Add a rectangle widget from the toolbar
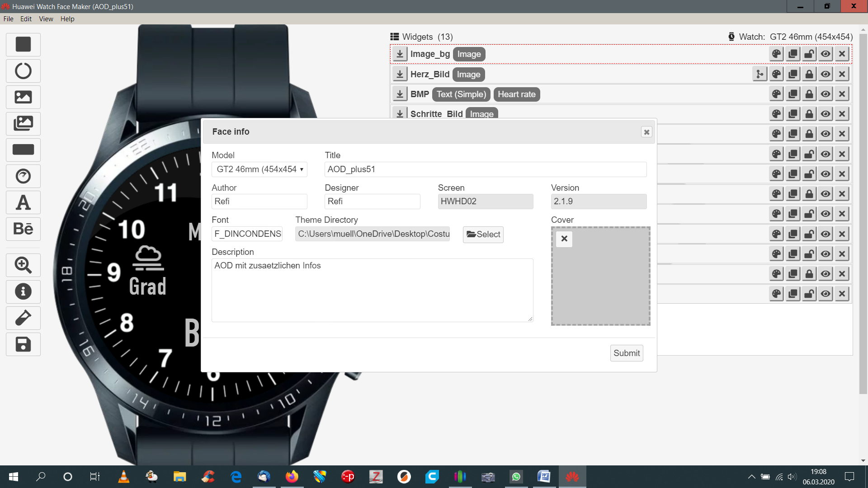This screenshot has width=868, height=488. [x=23, y=44]
